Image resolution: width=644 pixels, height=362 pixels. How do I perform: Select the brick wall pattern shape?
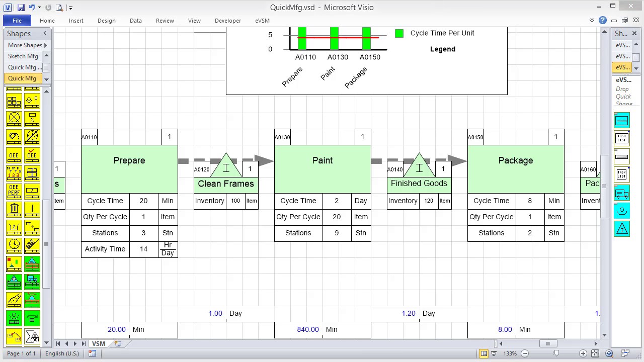(x=14, y=101)
